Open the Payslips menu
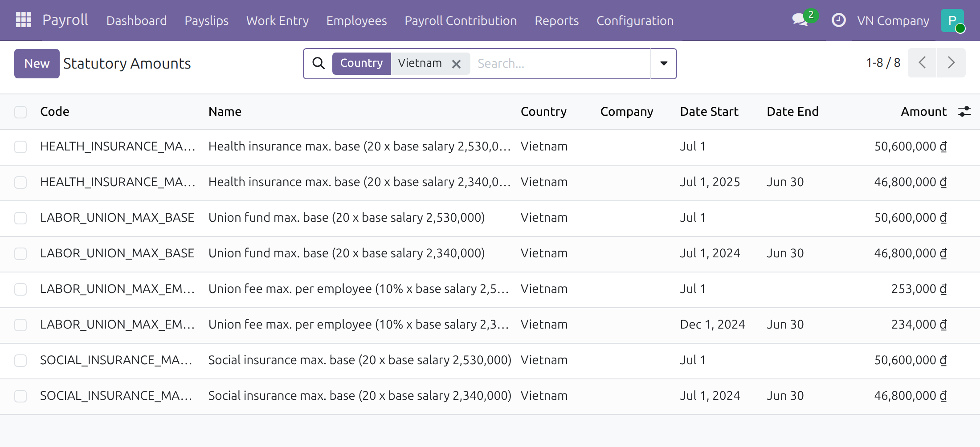Screen dimensions: 980x447 (x=206, y=20)
